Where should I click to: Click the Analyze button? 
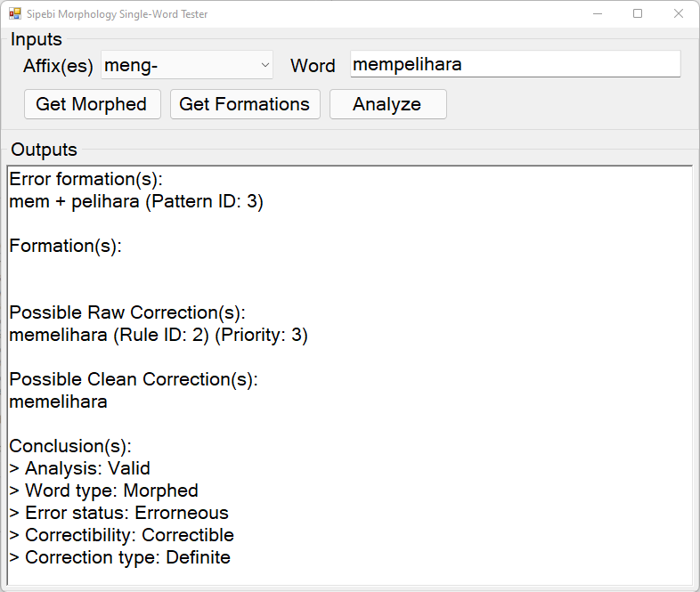click(388, 104)
